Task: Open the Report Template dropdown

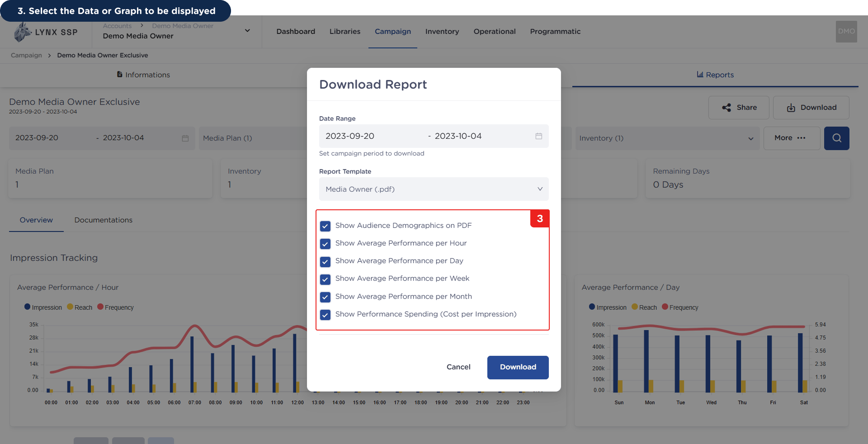Action: tap(434, 189)
